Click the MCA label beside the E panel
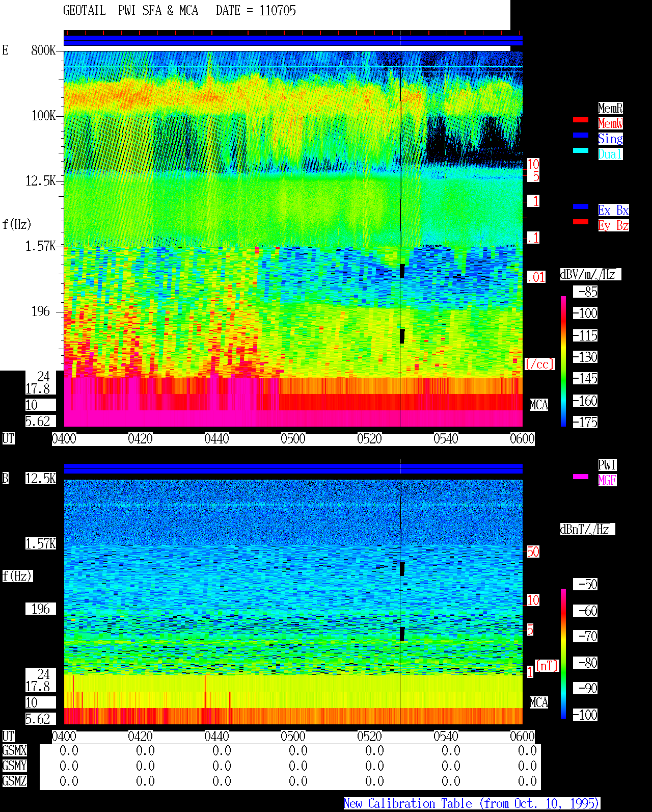 pyautogui.click(x=539, y=405)
